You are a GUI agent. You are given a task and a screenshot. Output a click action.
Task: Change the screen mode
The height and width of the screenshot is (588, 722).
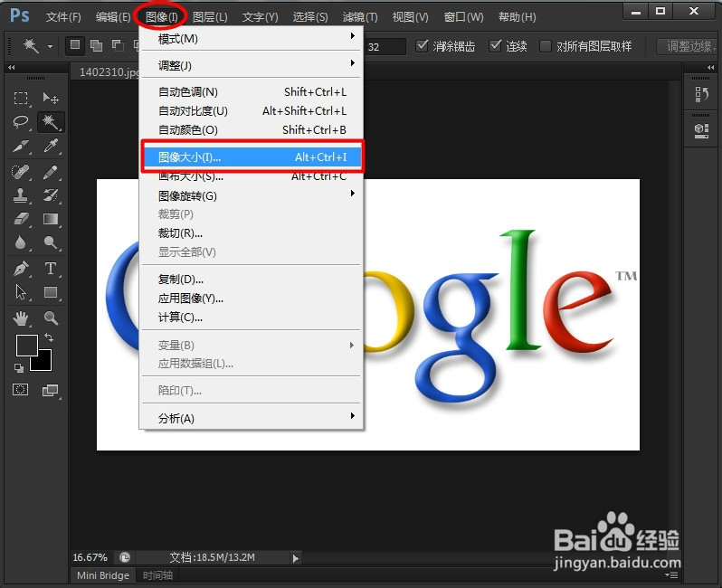click(x=50, y=391)
